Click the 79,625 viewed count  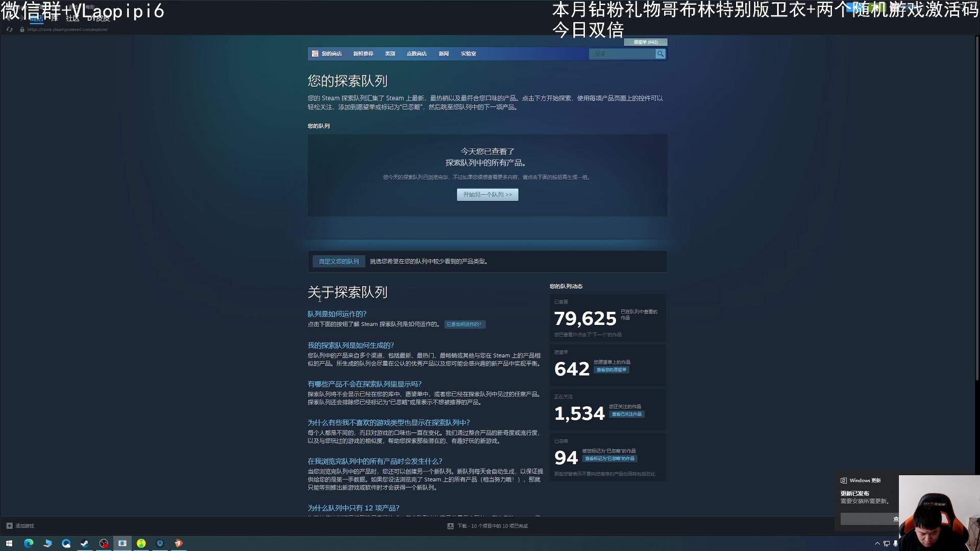coord(585,318)
